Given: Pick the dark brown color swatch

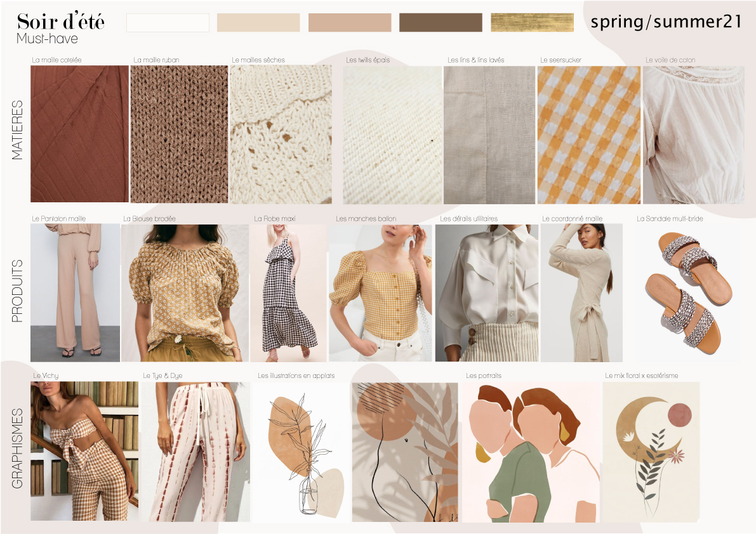Looking at the screenshot, I should 441,23.
